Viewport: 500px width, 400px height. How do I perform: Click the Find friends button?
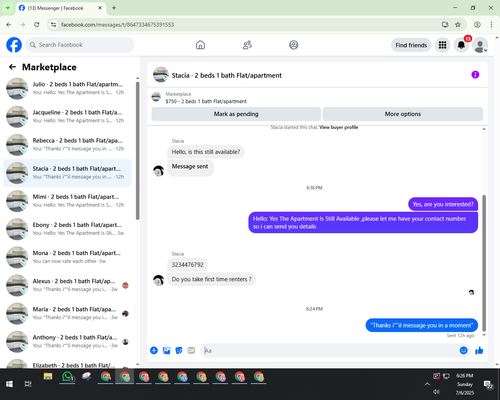411,45
